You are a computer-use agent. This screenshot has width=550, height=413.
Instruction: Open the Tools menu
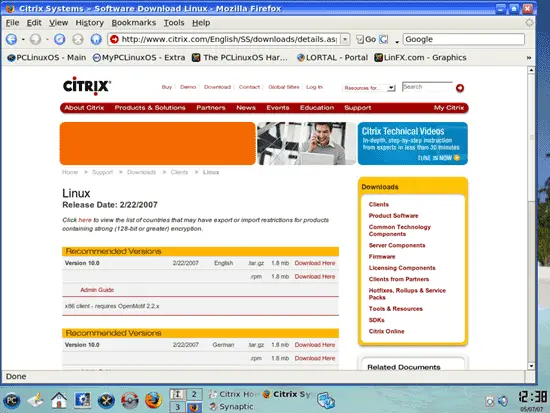click(174, 23)
